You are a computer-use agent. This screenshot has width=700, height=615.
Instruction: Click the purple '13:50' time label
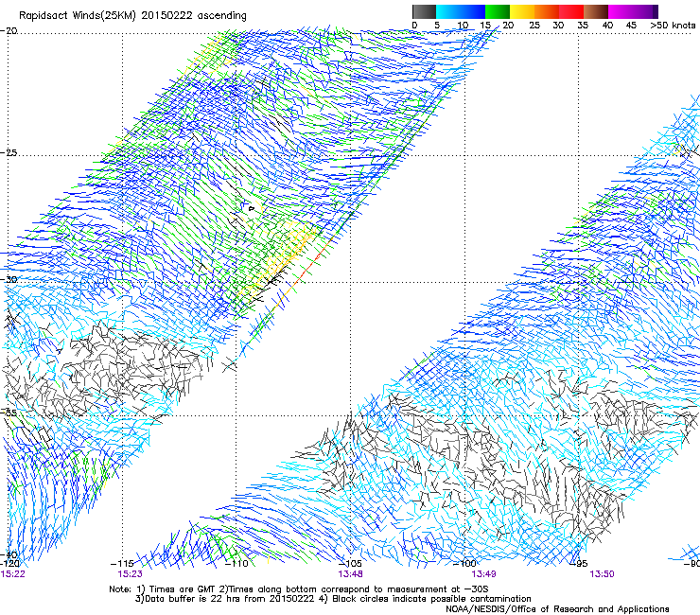pyautogui.click(x=602, y=574)
